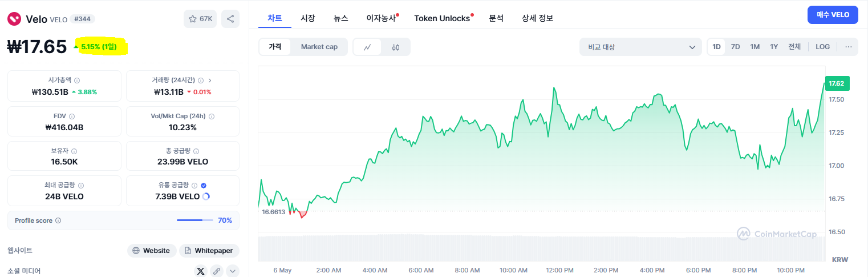Open the share icon button
This screenshot has height=277, width=868.
click(x=230, y=19)
